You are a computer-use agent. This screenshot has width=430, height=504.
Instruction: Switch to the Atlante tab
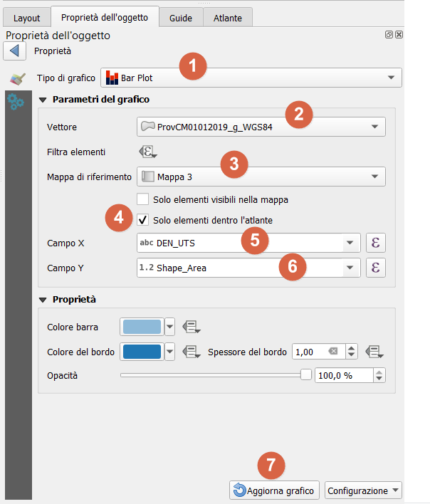pyautogui.click(x=228, y=18)
